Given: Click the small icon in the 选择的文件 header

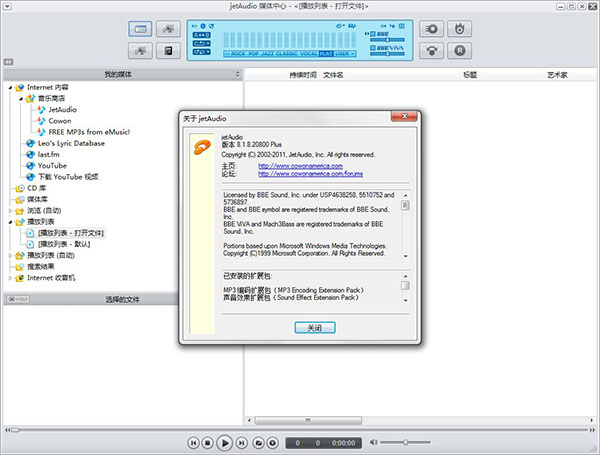Looking at the screenshot, I should click(x=18, y=299).
